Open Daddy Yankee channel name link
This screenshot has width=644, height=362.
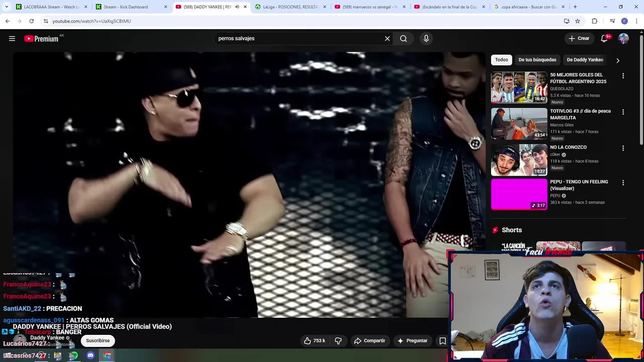tap(47, 338)
